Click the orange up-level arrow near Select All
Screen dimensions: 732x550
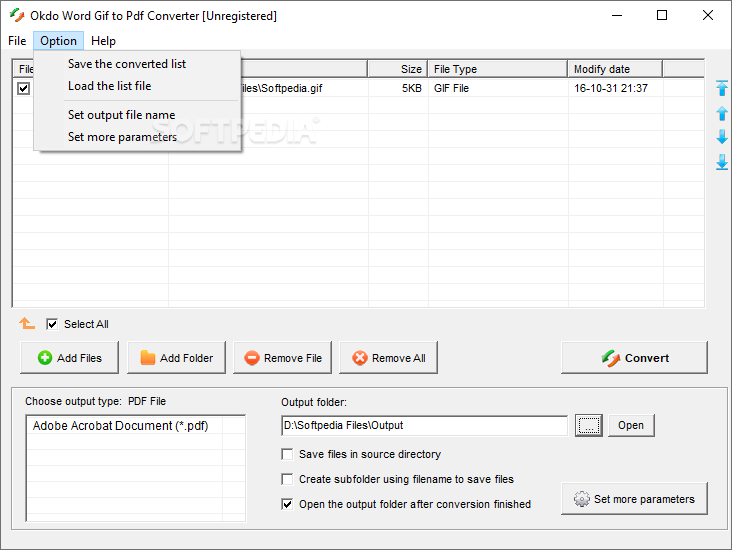tap(27, 323)
